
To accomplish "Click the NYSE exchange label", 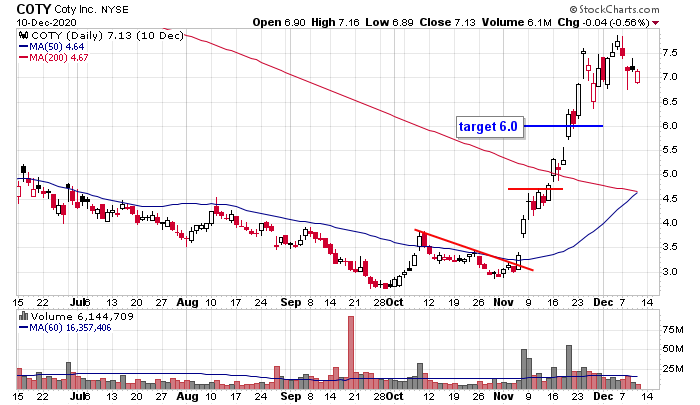I will point(115,9).
